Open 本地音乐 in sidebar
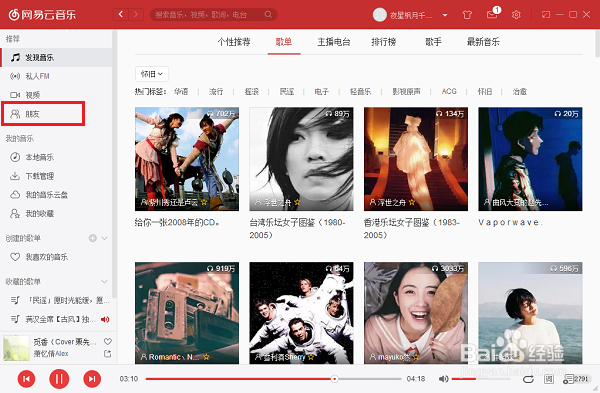 pyautogui.click(x=57, y=157)
